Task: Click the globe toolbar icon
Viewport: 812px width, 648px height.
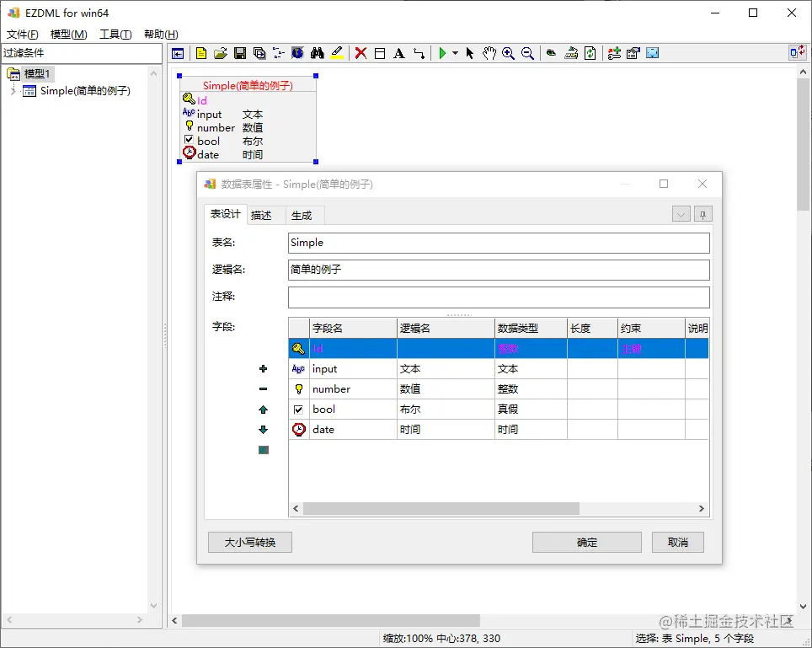Action: point(298,53)
